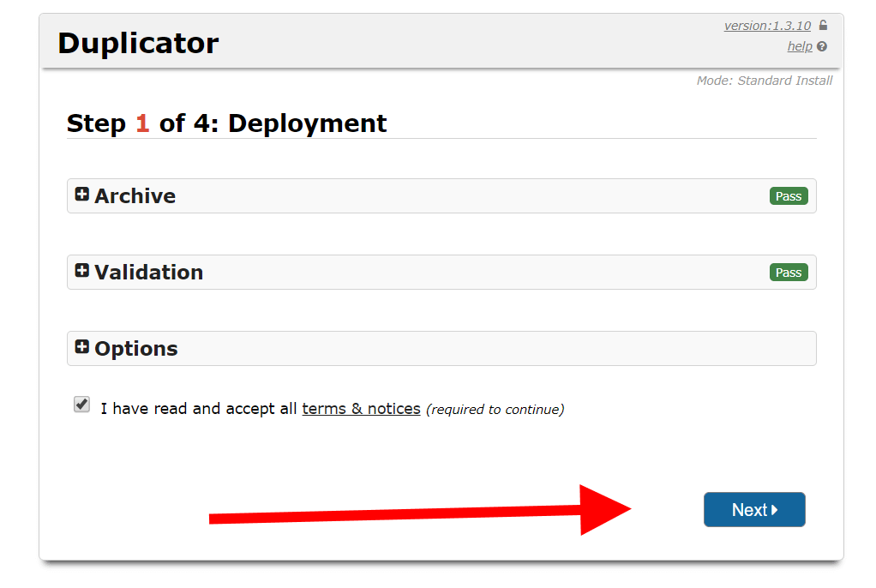The width and height of the screenshot is (876, 588).
Task: Click the lock icon beside version number
Action: click(822, 25)
